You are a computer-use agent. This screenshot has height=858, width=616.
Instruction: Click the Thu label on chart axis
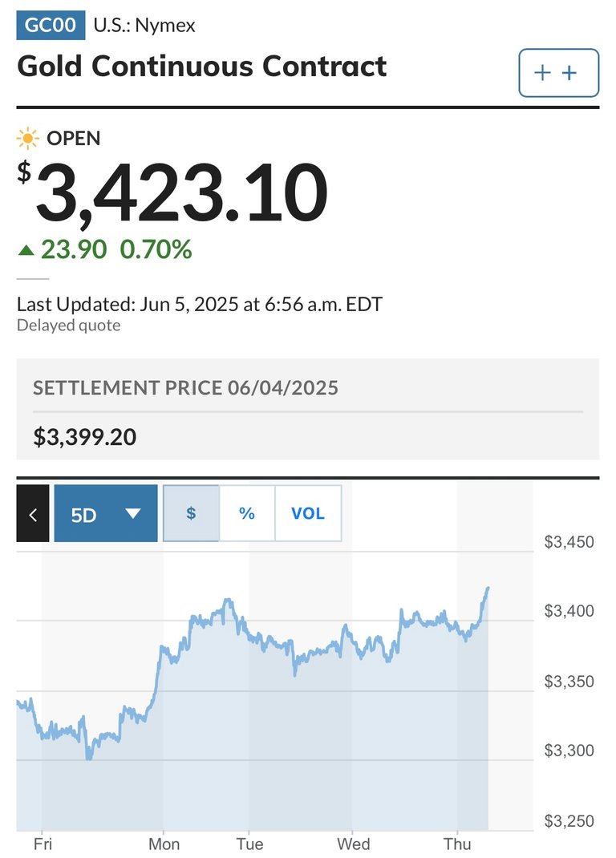(x=457, y=844)
